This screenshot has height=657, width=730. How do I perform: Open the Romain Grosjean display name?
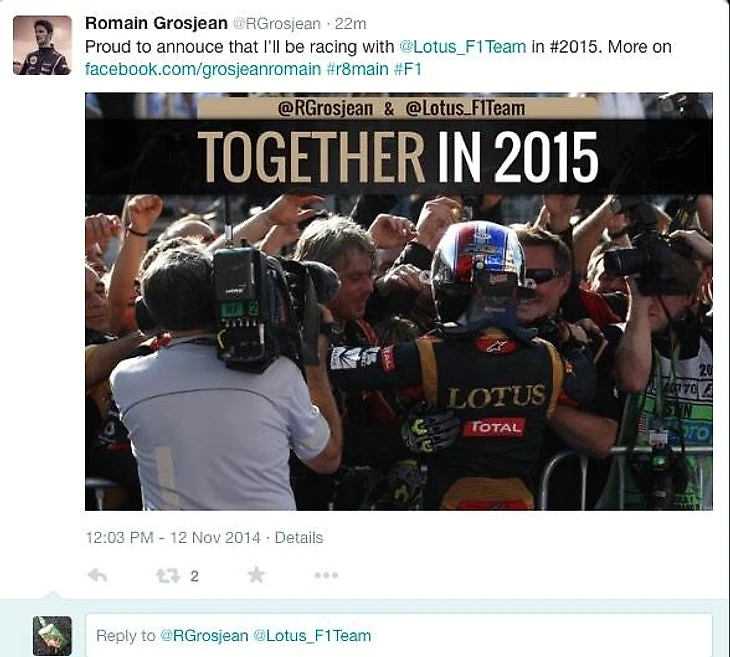click(156, 23)
